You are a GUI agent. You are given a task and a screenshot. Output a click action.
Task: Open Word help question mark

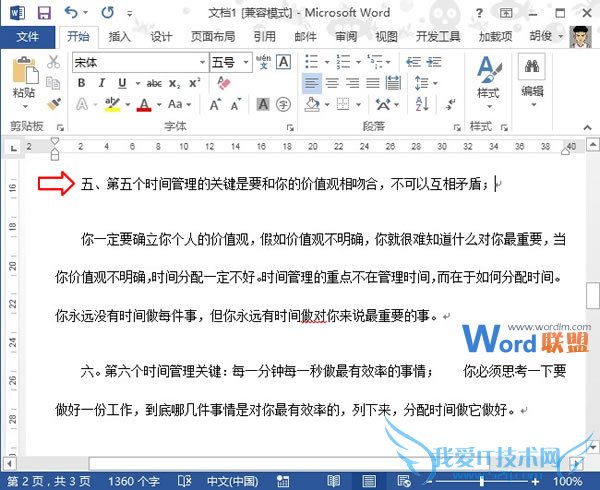pyautogui.click(x=479, y=13)
